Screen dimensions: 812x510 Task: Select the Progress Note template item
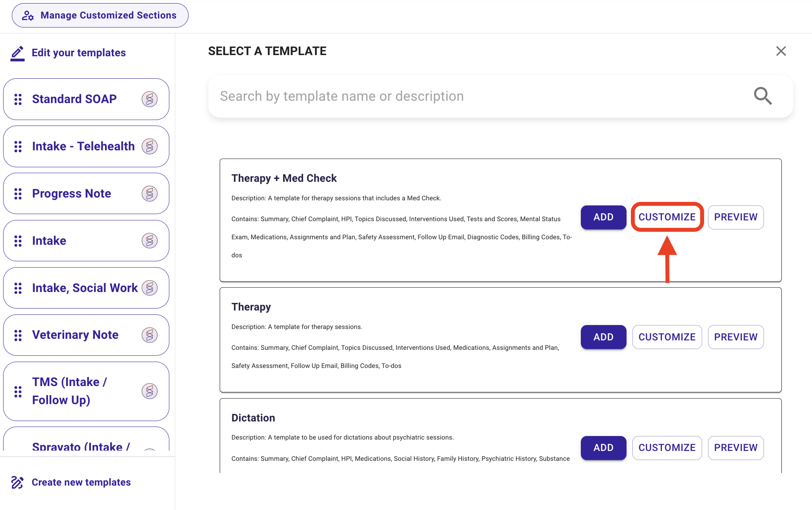point(86,194)
